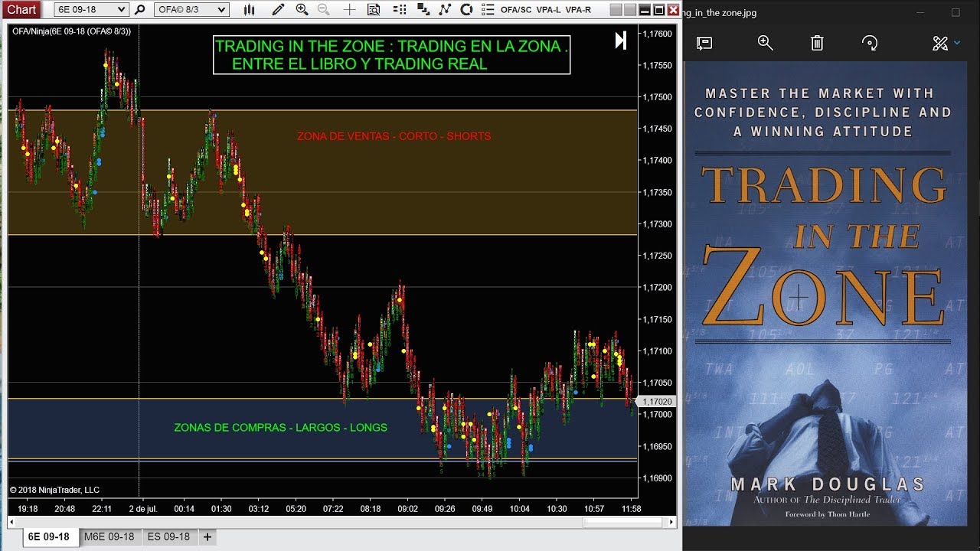Minimize the NinjaTrader chart window
This screenshot has width=980, height=551.
[x=645, y=10]
